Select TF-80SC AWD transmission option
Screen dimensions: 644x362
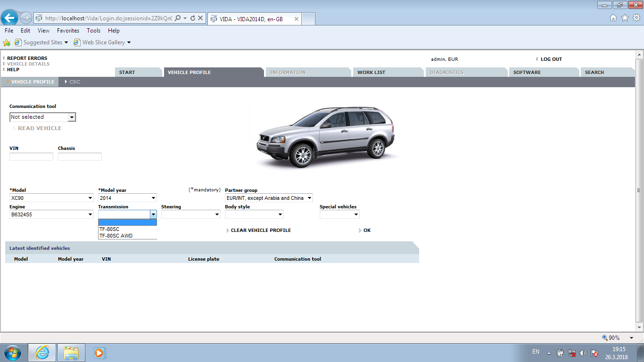(127, 236)
